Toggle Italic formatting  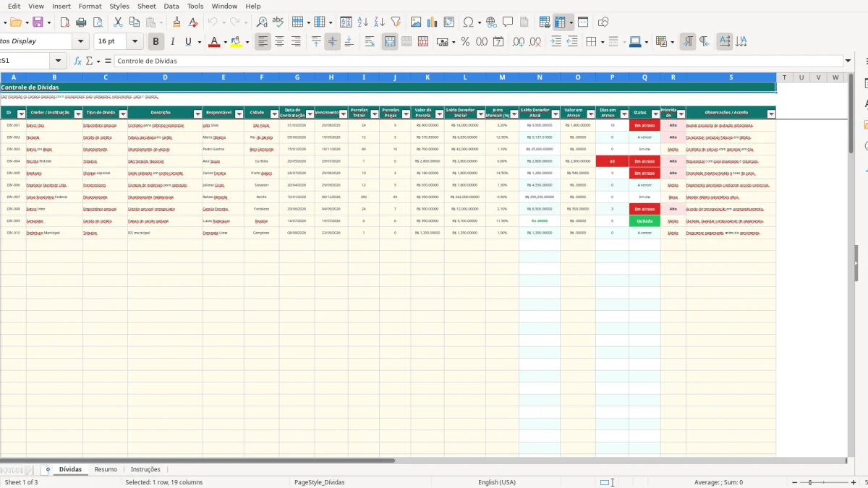pyautogui.click(x=172, y=42)
